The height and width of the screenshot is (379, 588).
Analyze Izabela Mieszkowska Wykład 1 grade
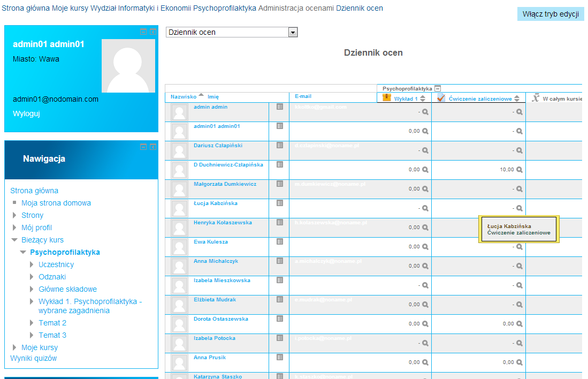[425, 285]
